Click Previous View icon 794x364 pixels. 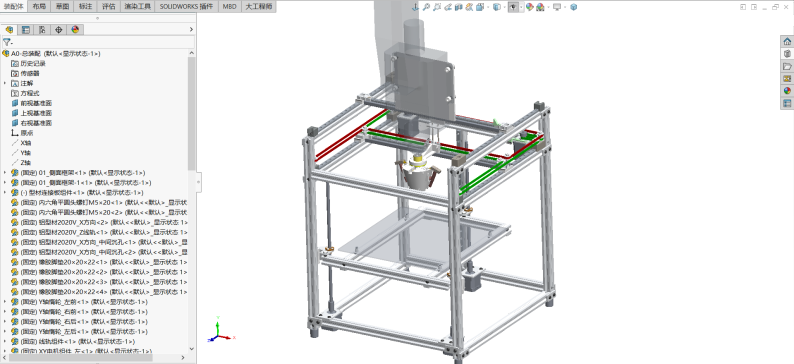click(x=448, y=7)
